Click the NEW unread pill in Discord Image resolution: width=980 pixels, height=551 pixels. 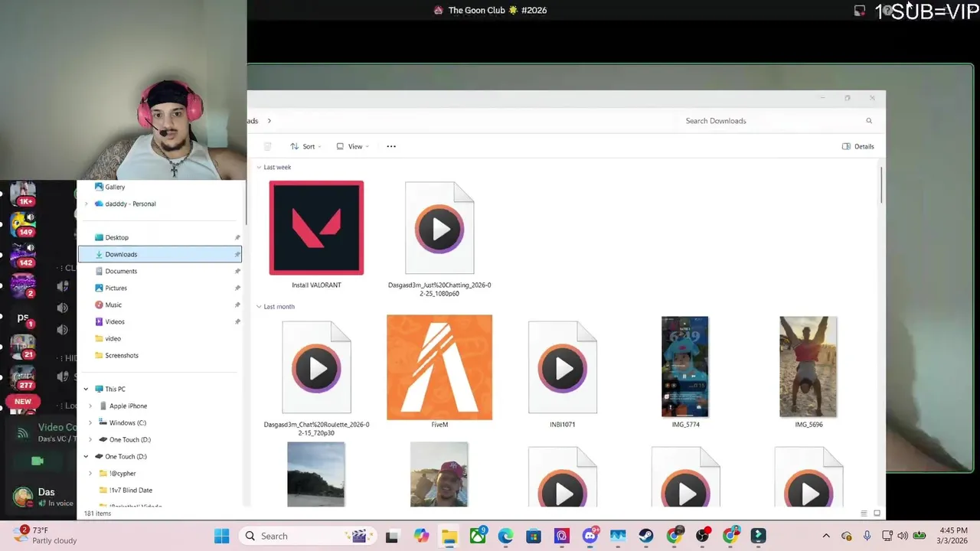23,401
